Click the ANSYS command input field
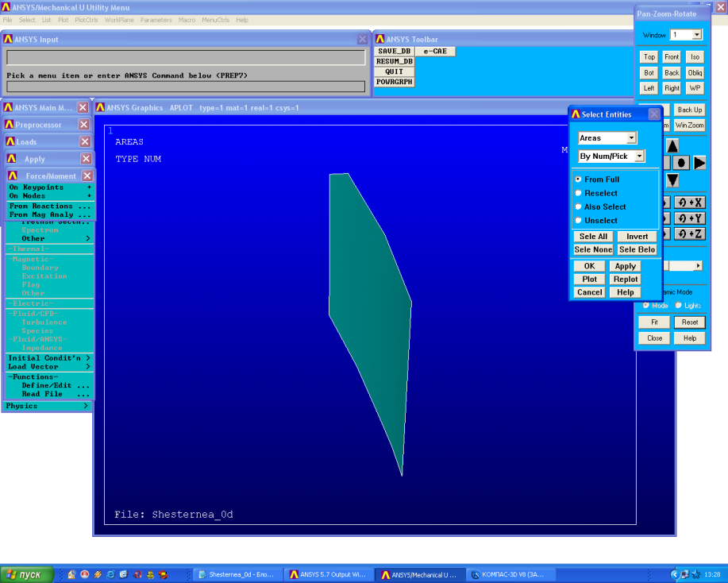 point(186,87)
